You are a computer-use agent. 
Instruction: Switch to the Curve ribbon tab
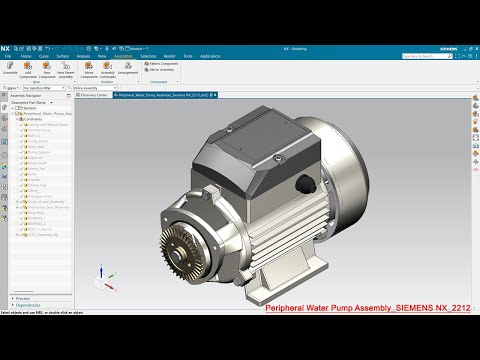pyautogui.click(x=44, y=56)
